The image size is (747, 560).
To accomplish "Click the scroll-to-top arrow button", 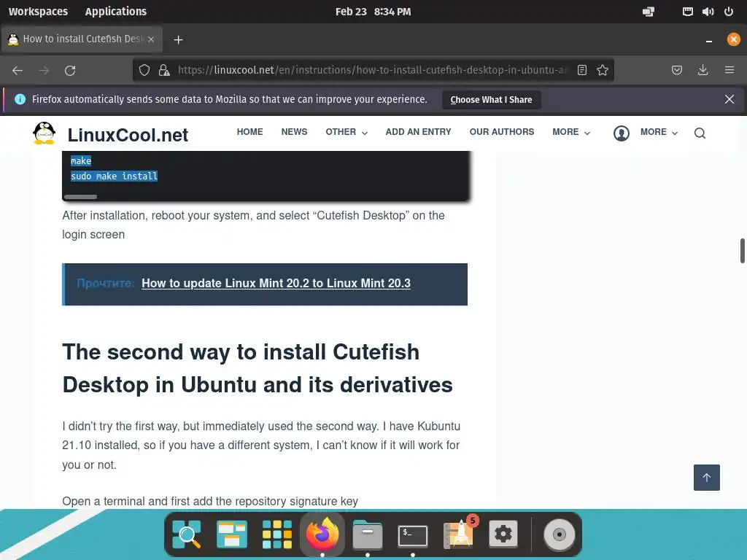I will (706, 478).
